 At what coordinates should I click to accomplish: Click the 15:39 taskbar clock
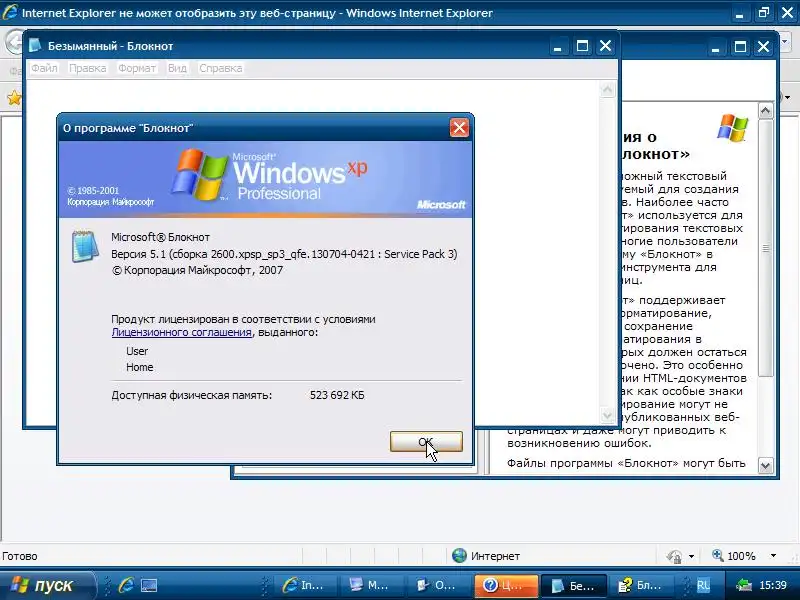tap(772, 585)
